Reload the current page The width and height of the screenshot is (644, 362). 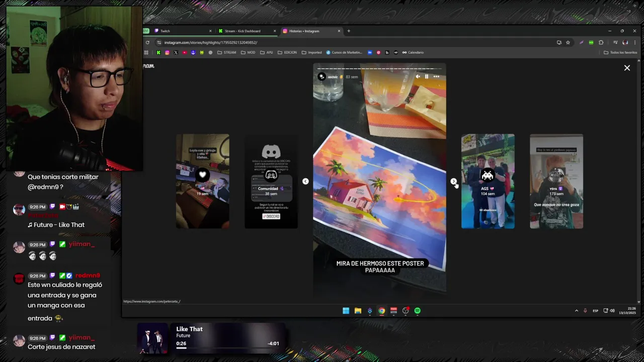click(x=147, y=43)
